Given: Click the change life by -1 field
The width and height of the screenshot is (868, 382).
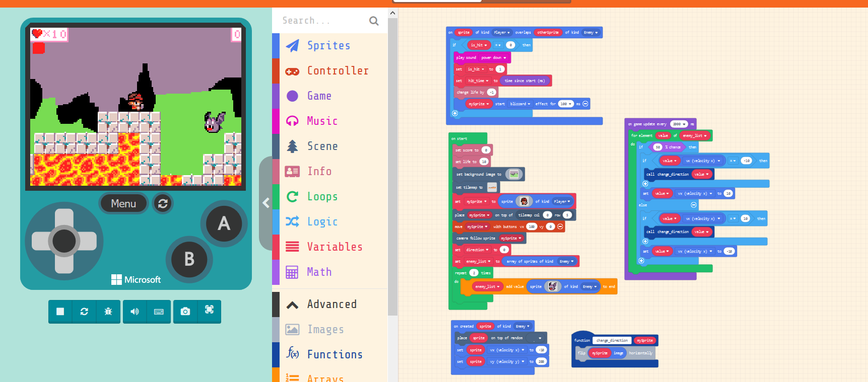Looking at the screenshot, I should coord(491,92).
